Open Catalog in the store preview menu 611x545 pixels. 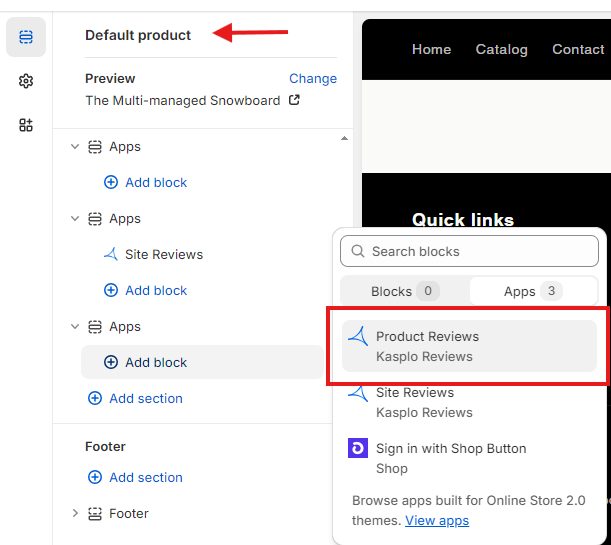[502, 49]
